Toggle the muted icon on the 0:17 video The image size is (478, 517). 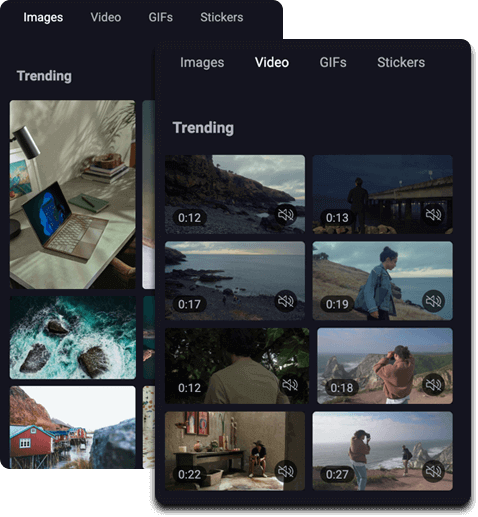pos(286,301)
